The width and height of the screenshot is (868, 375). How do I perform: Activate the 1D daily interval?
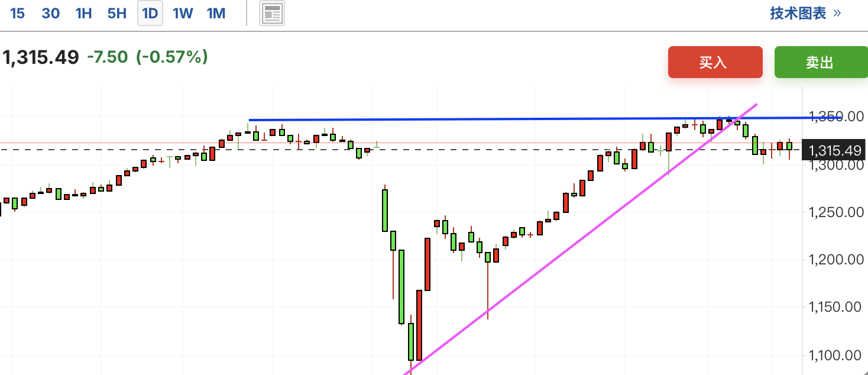[150, 14]
